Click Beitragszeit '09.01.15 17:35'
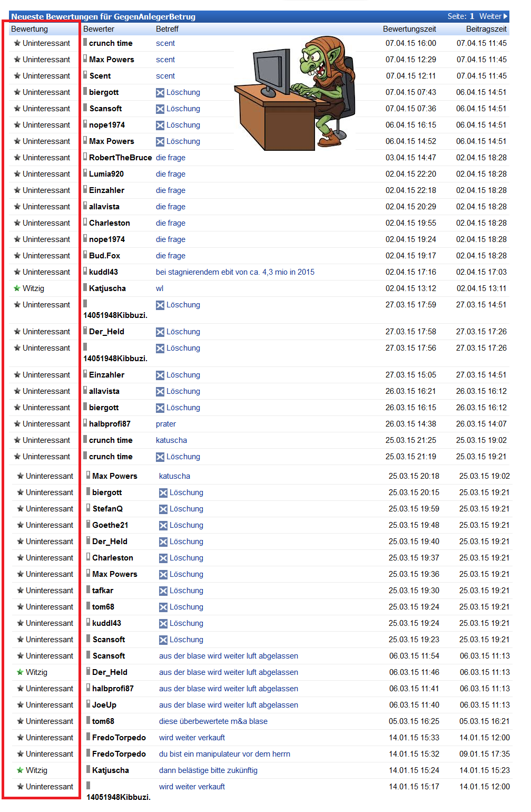The width and height of the screenshot is (531, 812). 485,754
